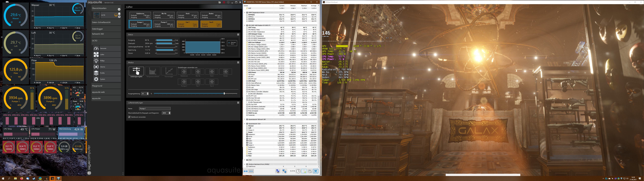
Task: Use settings from Mo-Ra fan icon
Action: pos(198,72)
